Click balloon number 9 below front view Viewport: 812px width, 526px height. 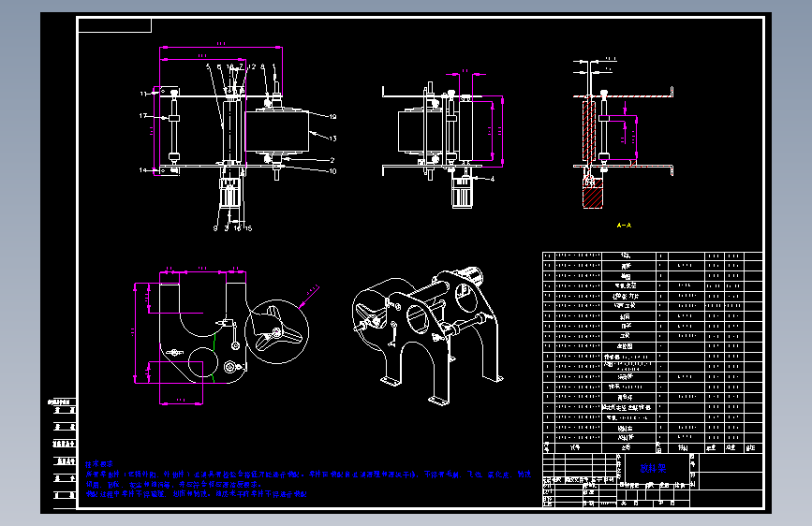[215, 228]
